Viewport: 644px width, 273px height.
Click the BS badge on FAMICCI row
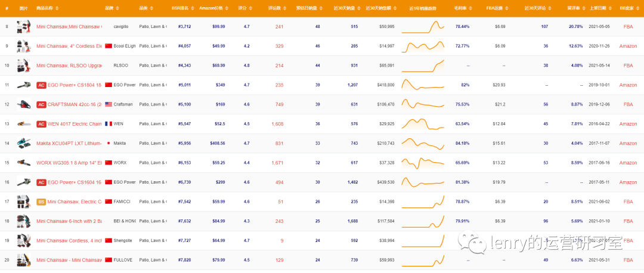click(41, 201)
